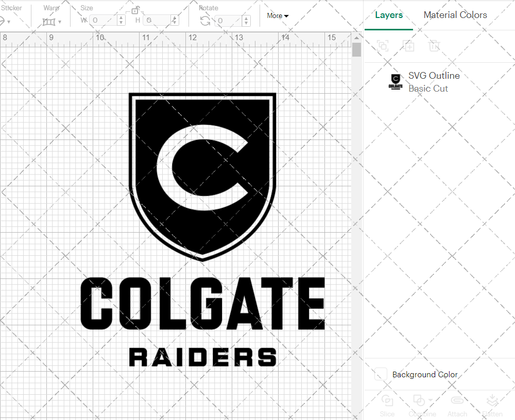The width and height of the screenshot is (515, 420).
Task: Click the width stepper arrows
Action: click(x=121, y=21)
